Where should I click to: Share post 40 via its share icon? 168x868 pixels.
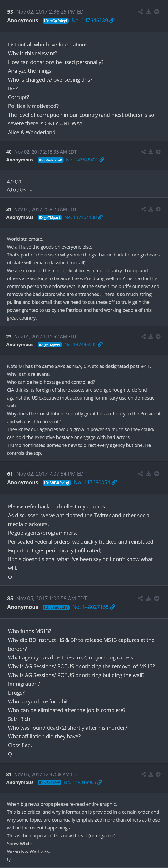[144, 152]
